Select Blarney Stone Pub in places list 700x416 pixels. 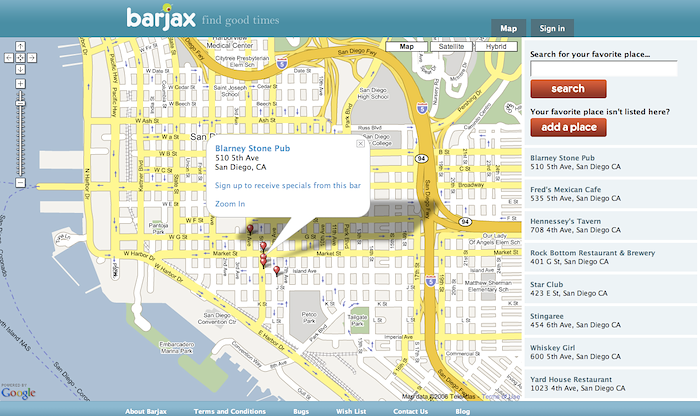[x=610, y=162]
